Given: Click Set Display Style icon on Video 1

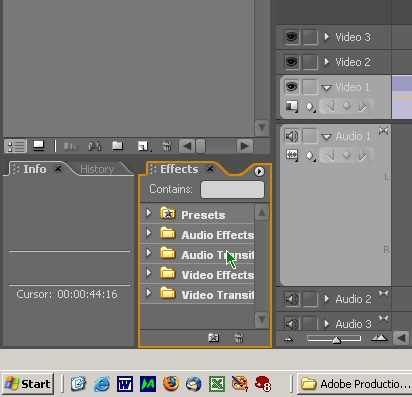Looking at the screenshot, I should pos(292,106).
